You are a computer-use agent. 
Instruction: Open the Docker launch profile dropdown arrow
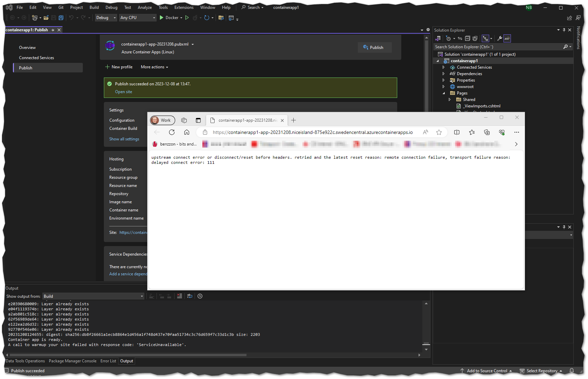pos(181,18)
